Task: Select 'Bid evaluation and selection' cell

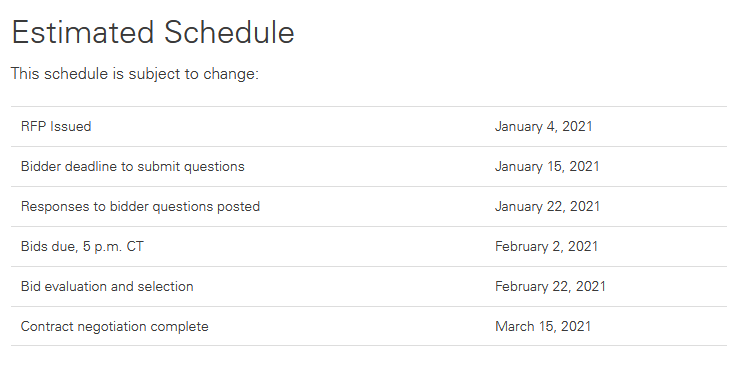Action: coord(107,287)
